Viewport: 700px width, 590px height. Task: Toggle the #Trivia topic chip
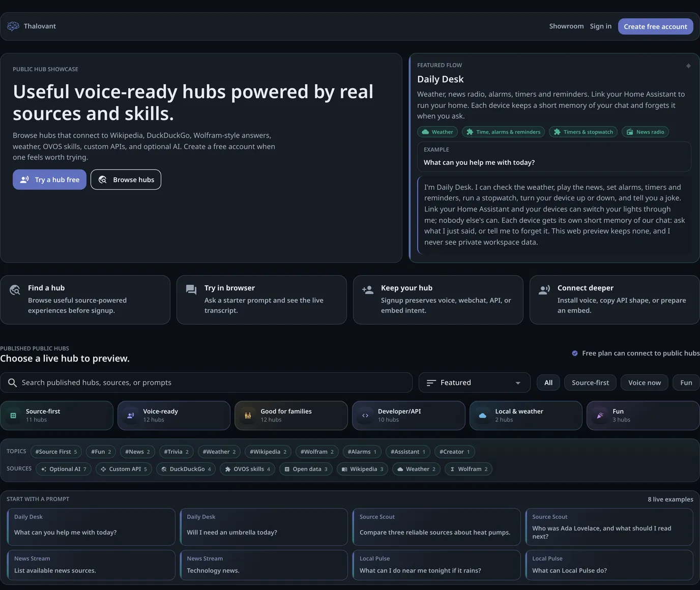(x=176, y=452)
